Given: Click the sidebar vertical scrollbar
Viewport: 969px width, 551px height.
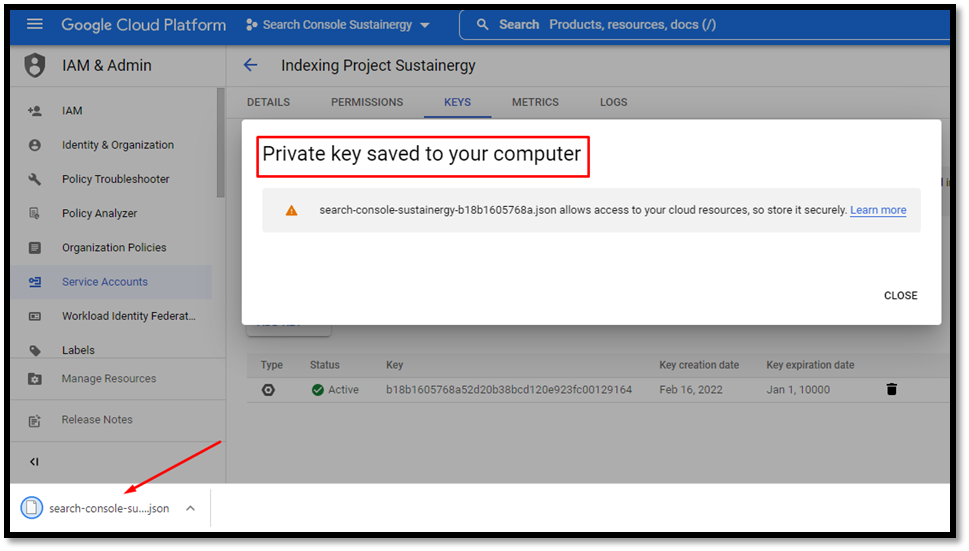Looking at the screenshot, I should point(221,143).
